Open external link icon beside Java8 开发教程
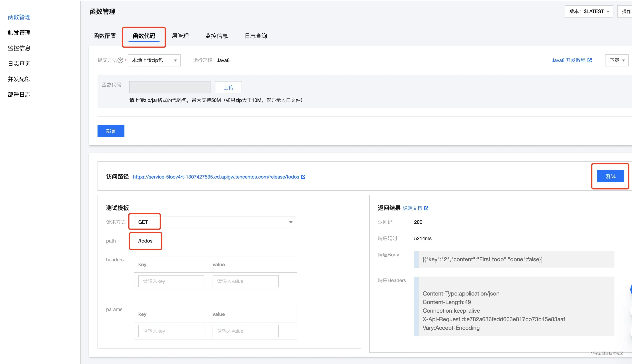The image size is (632, 364). 590,60
